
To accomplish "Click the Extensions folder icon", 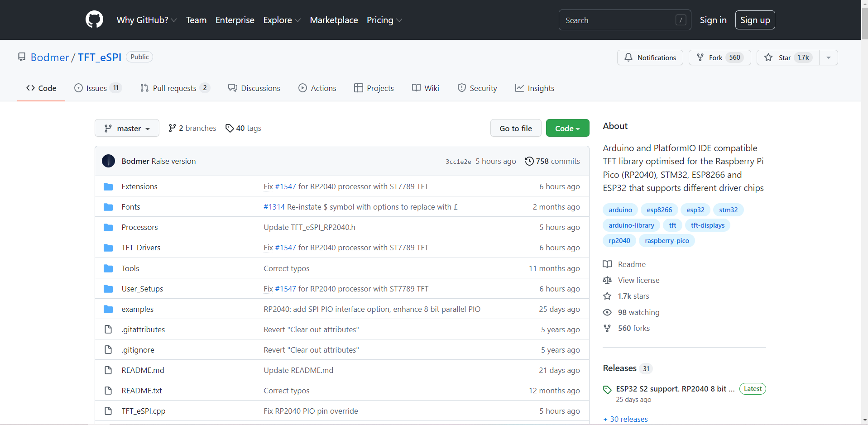I will [x=108, y=186].
